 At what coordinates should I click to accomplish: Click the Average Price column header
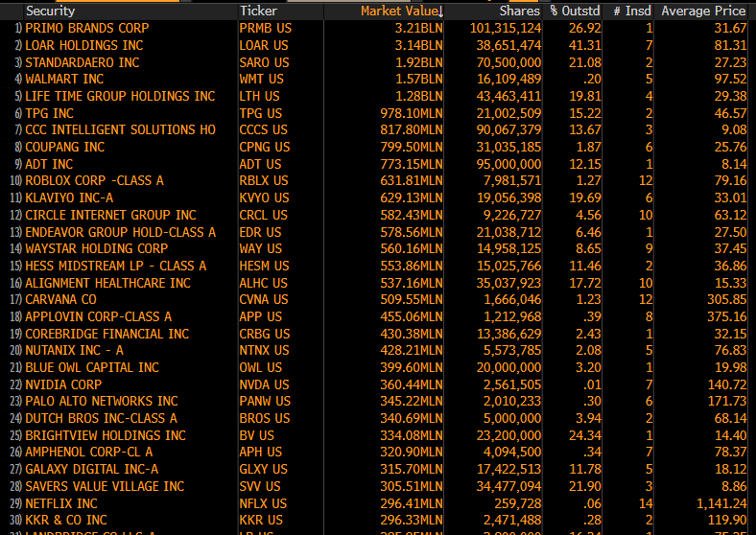[x=703, y=11]
